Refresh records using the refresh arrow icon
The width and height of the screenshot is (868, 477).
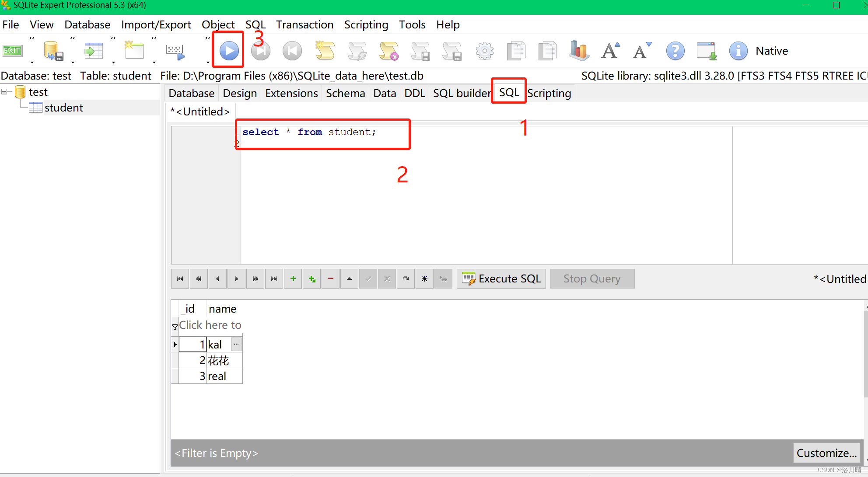coord(405,279)
